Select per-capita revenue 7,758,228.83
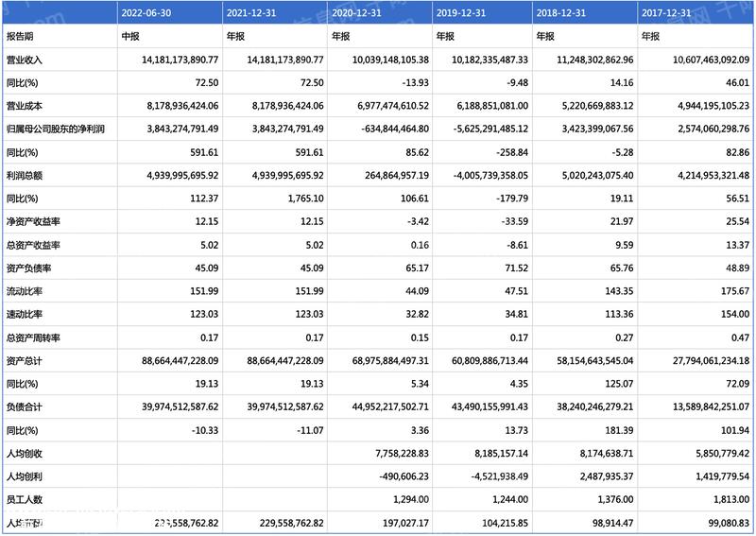The height and width of the screenshot is (536, 756). click(403, 454)
